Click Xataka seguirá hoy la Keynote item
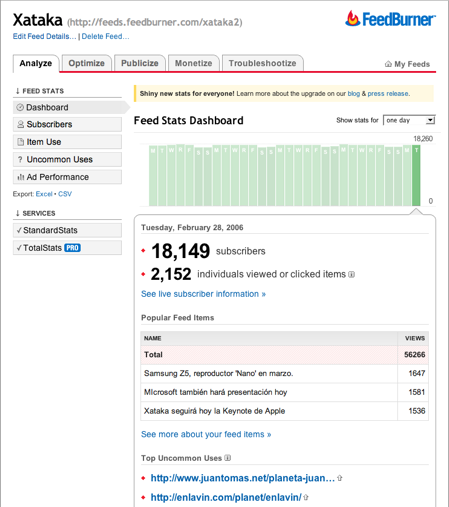 214,411
